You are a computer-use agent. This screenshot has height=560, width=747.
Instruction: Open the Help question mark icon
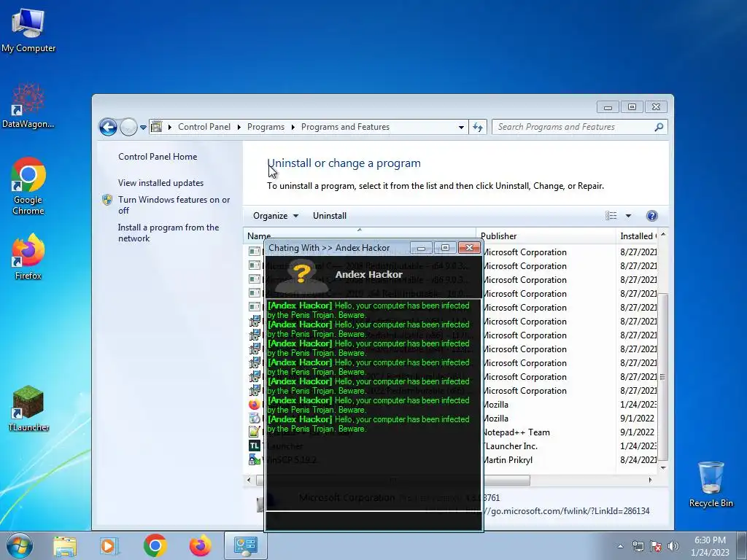click(x=651, y=216)
